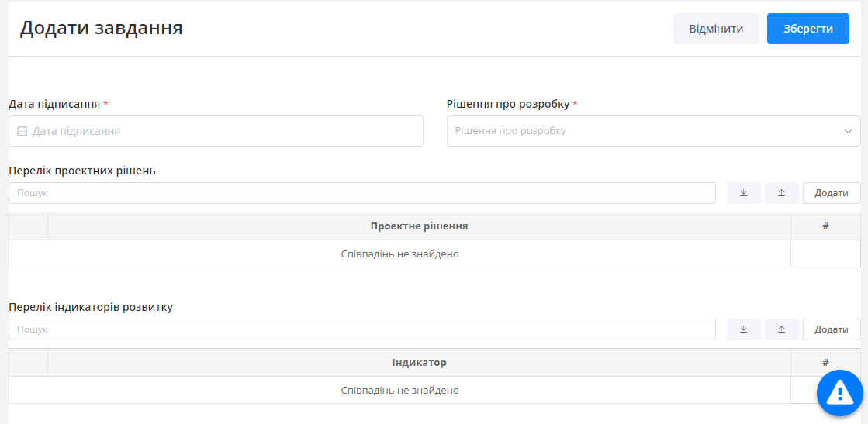868x424 pixels.
Task: Click the download arrow icon for development indicators
Action: click(743, 329)
